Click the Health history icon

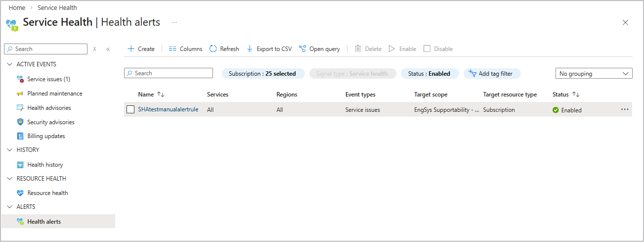coord(20,165)
